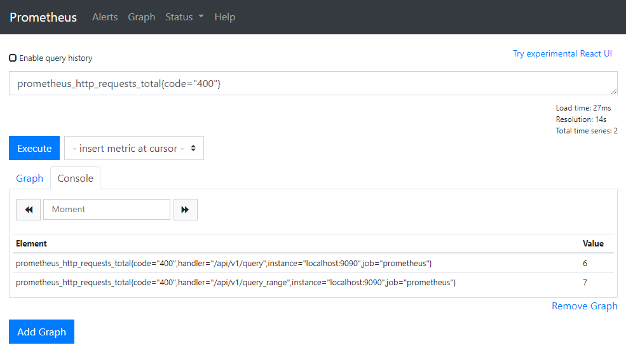Click the Add Graph button
626x364 pixels.
click(41, 332)
